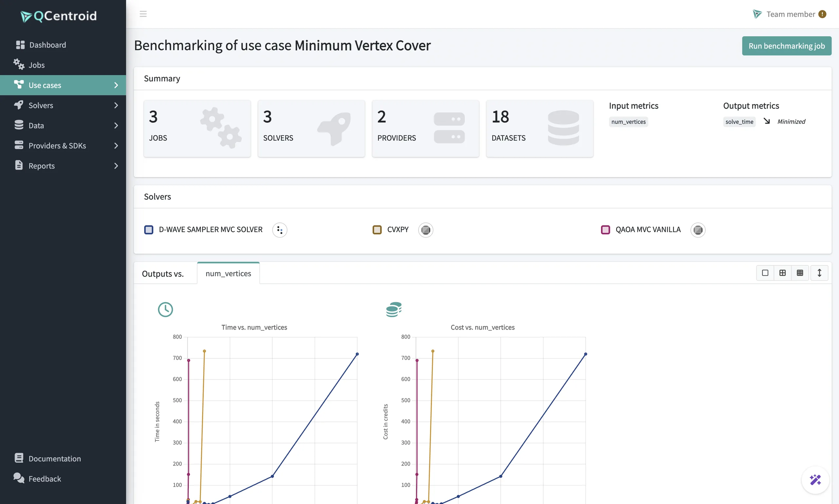Switch to three-column grid chart layout icon
Screen dimensions: 839x504
click(800, 273)
